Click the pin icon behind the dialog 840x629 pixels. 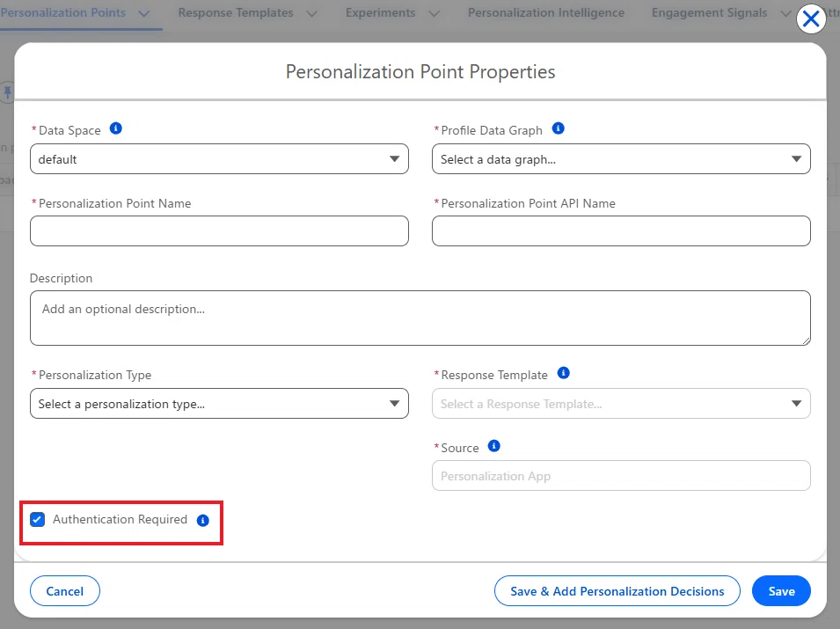7,92
